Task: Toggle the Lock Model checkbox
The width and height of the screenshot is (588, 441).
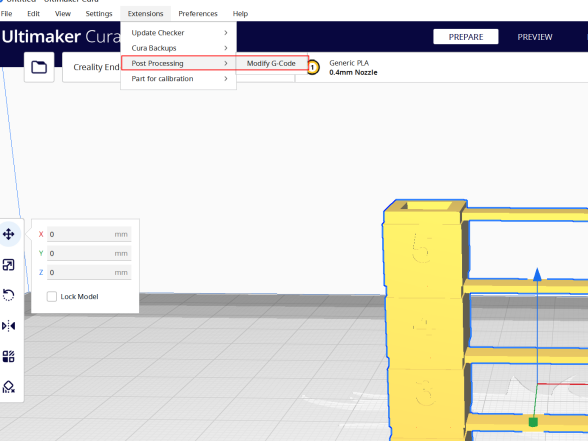Action: pos(52,297)
